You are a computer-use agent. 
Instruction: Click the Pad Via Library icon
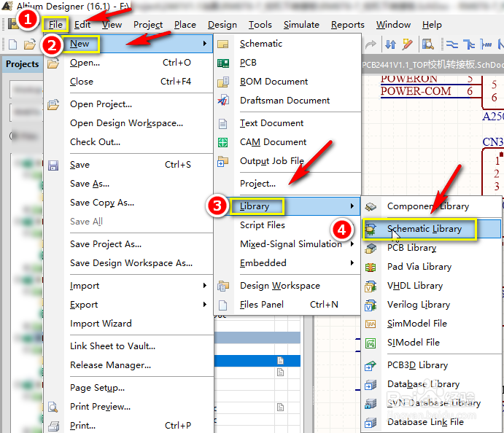point(371,267)
